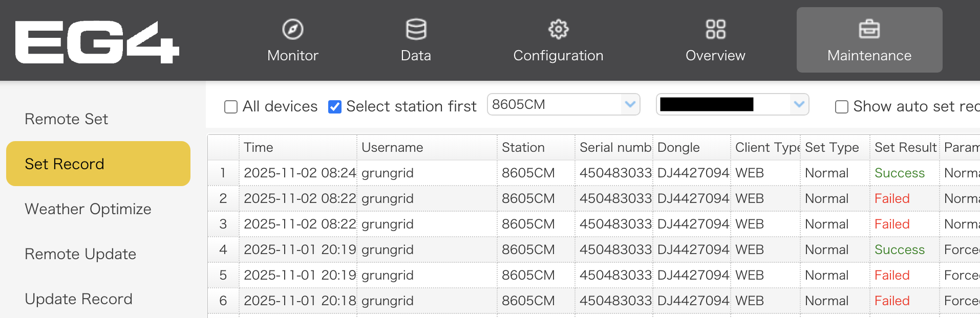Expand the 8605CM station dropdown
980x318 pixels.
(x=630, y=105)
